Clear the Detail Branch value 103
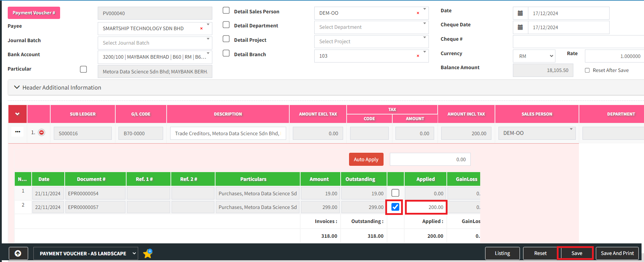This screenshot has height=262, width=644. point(418,56)
